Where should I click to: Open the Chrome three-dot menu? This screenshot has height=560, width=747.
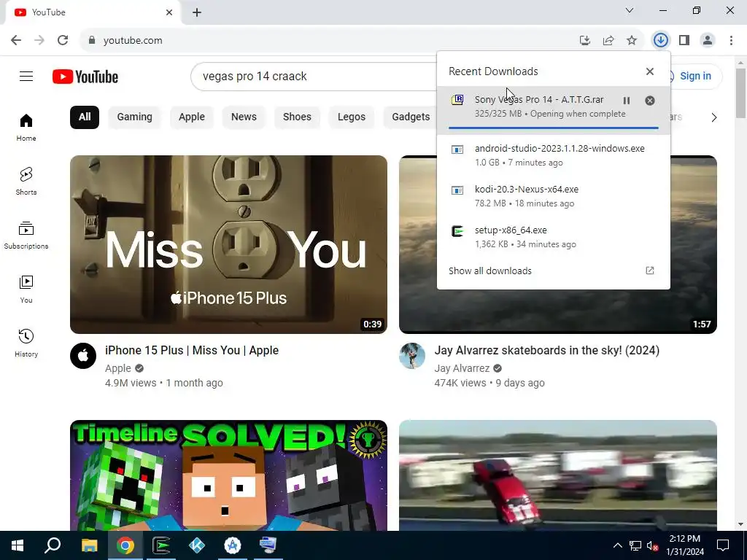coord(731,41)
